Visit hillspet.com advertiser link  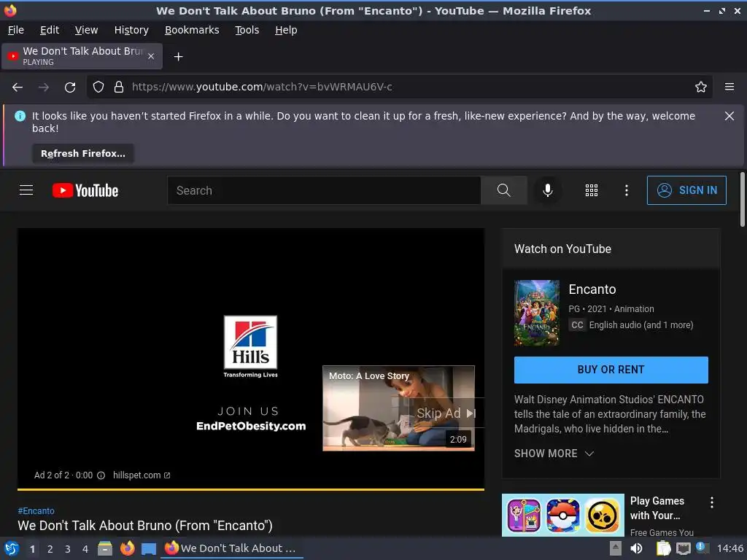click(142, 475)
